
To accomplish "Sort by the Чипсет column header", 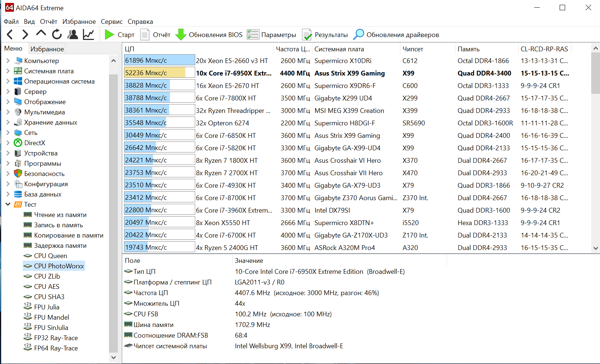I will click(x=428, y=49).
